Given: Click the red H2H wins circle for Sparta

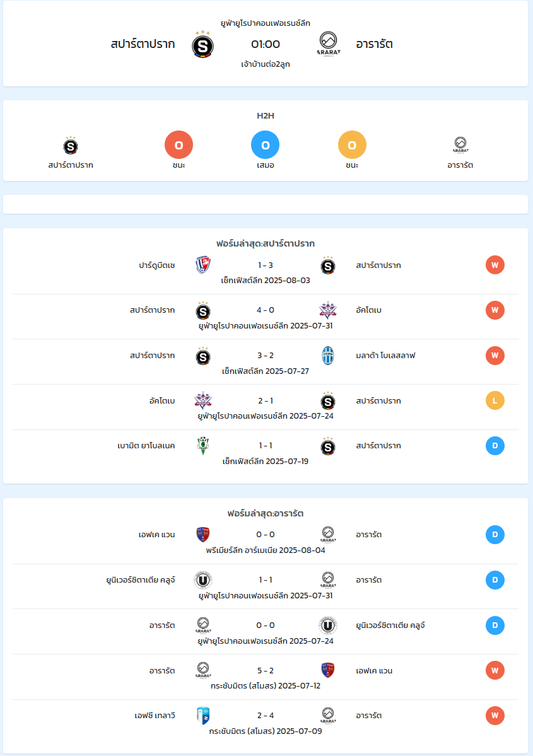Looking at the screenshot, I should point(179,144).
